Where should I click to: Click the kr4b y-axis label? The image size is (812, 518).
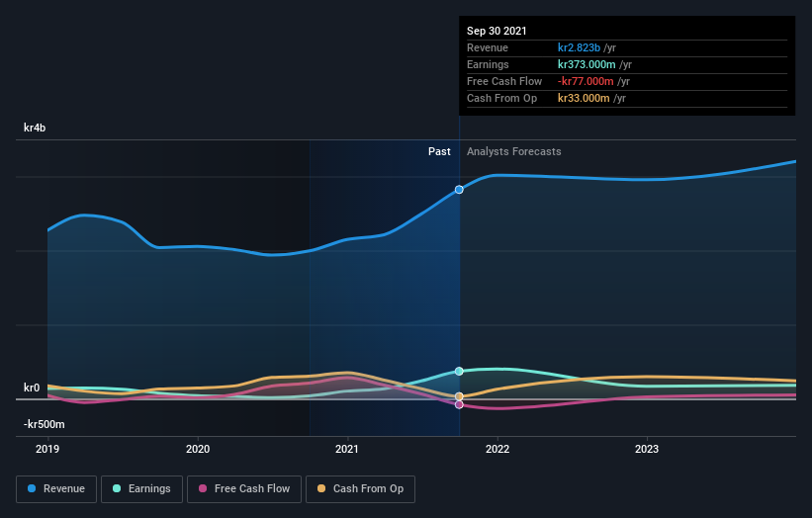pos(35,128)
